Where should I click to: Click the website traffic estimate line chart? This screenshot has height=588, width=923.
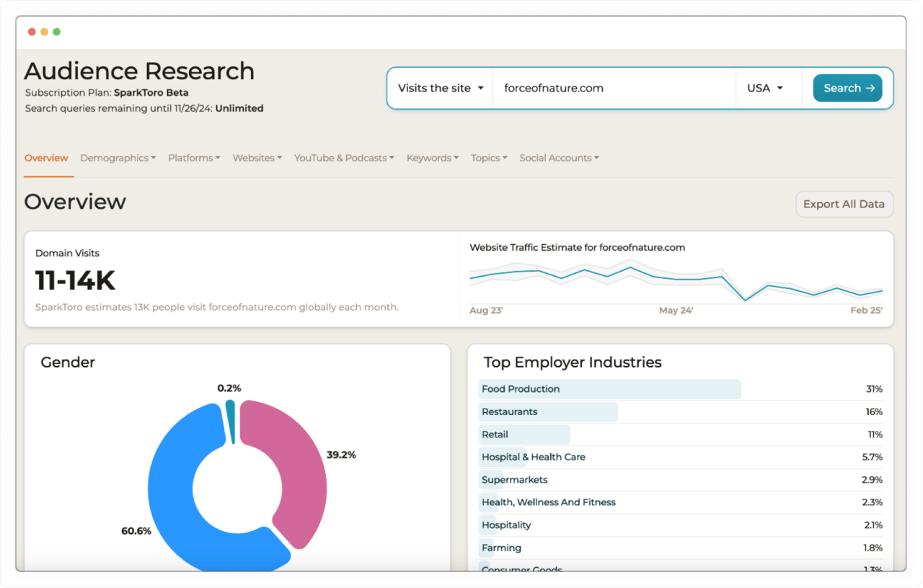(x=676, y=281)
